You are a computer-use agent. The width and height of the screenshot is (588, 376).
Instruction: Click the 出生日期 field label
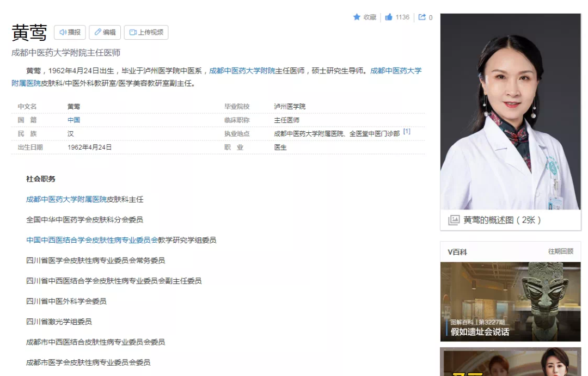click(30, 147)
